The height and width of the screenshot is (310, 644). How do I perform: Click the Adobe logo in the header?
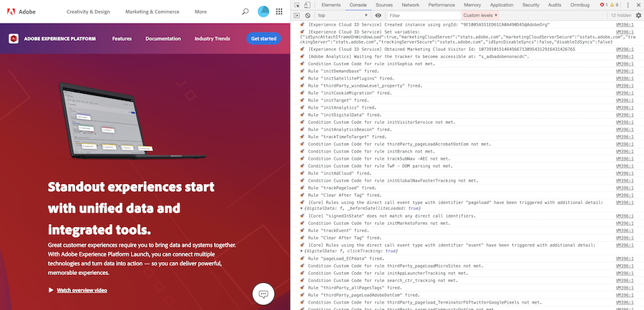click(x=21, y=11)
